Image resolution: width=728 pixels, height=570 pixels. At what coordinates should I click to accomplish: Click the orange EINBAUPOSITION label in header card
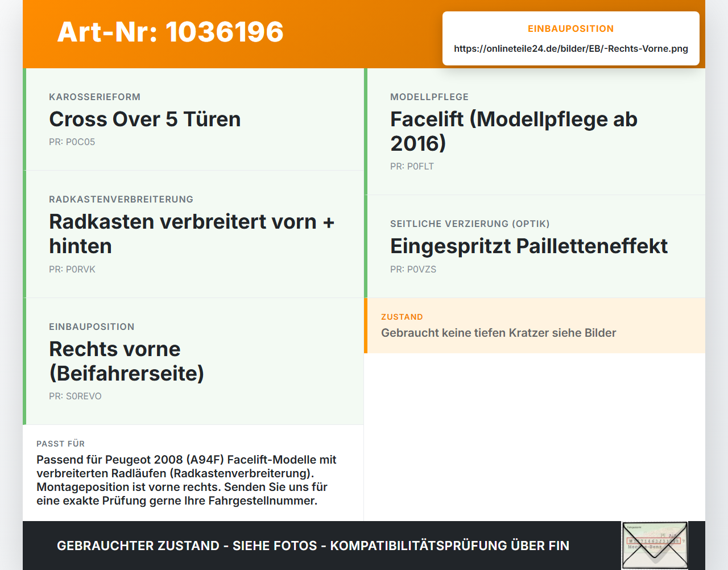tap(571, 29)
